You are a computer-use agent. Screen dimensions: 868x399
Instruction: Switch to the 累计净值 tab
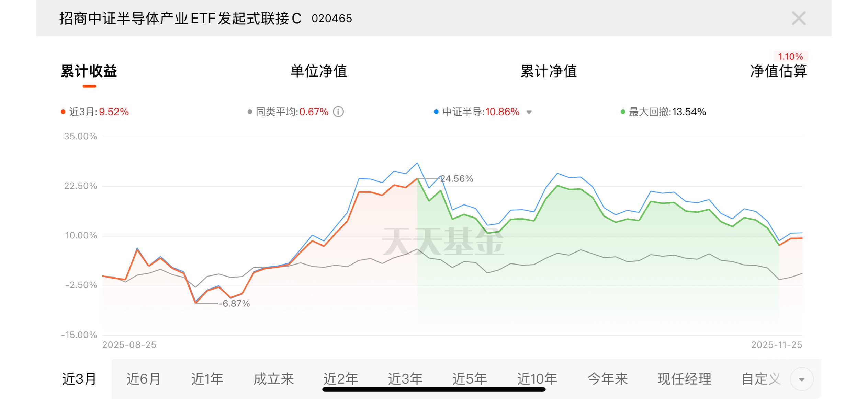(549, 71)
